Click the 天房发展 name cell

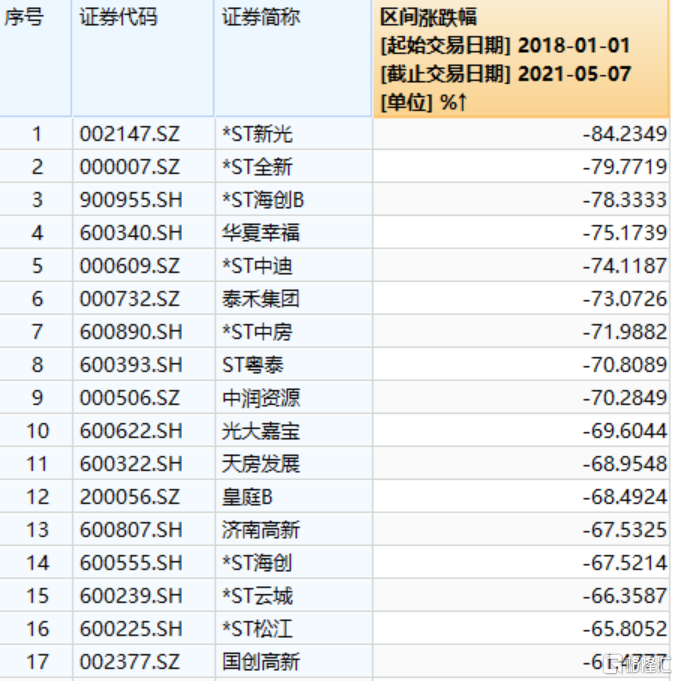tap(261, 464)
